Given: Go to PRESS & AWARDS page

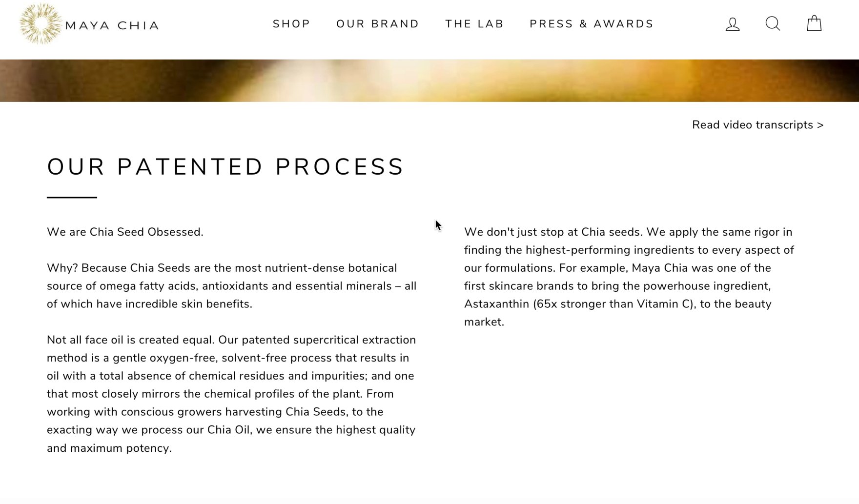Looking at the screenshot, I should point(592,24).
